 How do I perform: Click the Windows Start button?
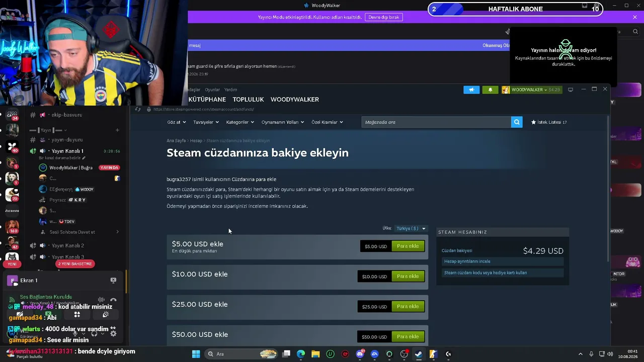pyautogui.click(x=196, y=354)
